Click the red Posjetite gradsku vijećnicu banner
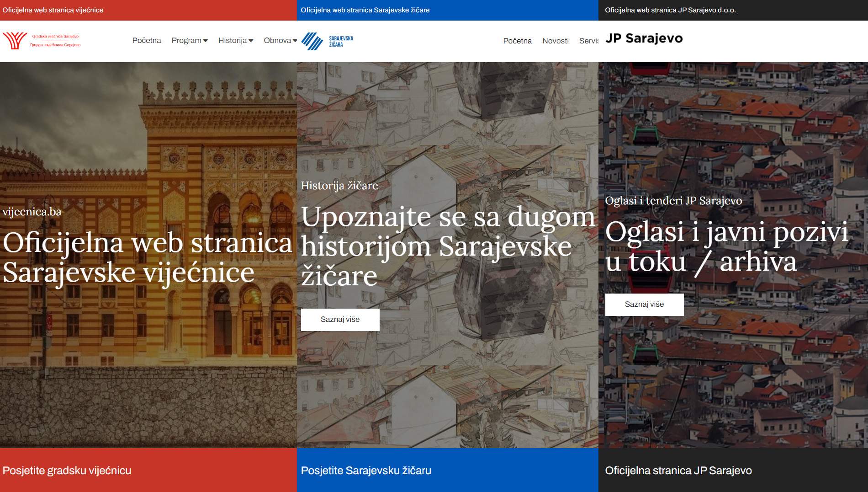The image size is (868, 492). [148, 470]
